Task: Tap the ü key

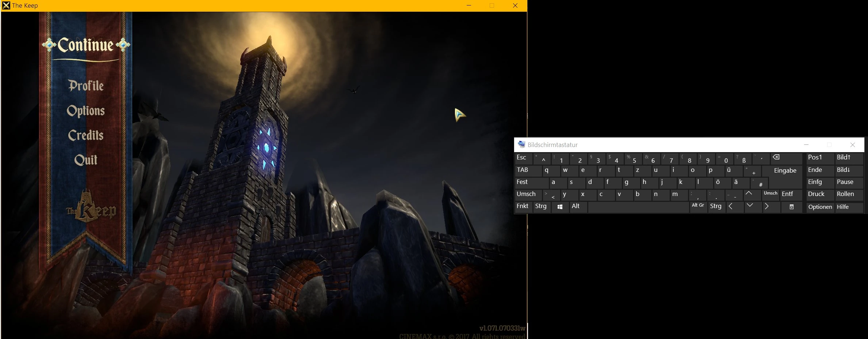Action: pos(734,170)
